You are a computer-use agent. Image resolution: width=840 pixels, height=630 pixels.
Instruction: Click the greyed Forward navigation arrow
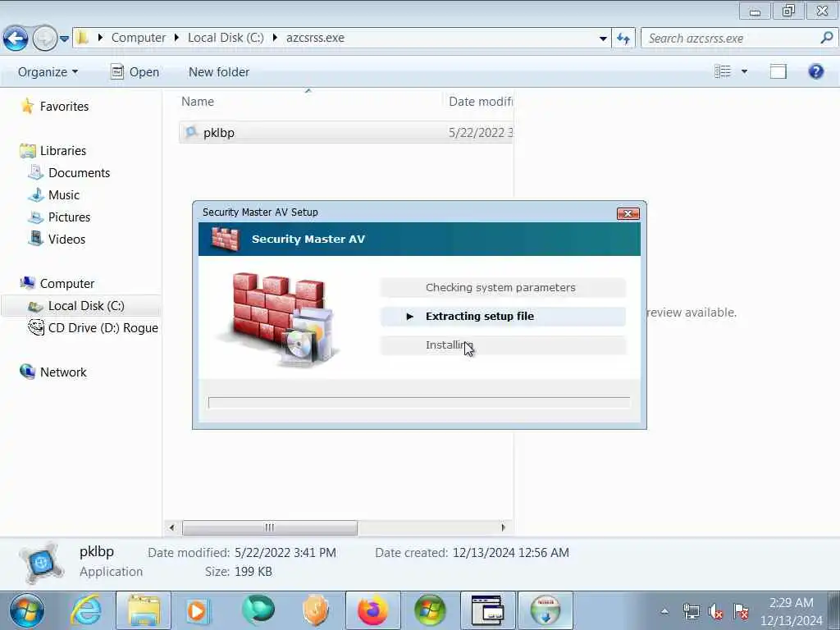[45, 38]
